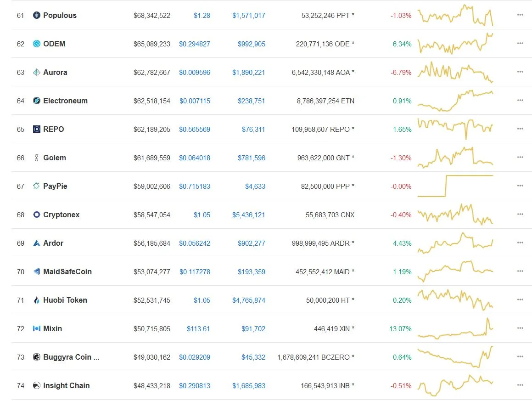The height and width of the screenshot is (401, 532).
Task: Select Golem supply 963,622,000 GNT
Action: (x=323, y=158)
